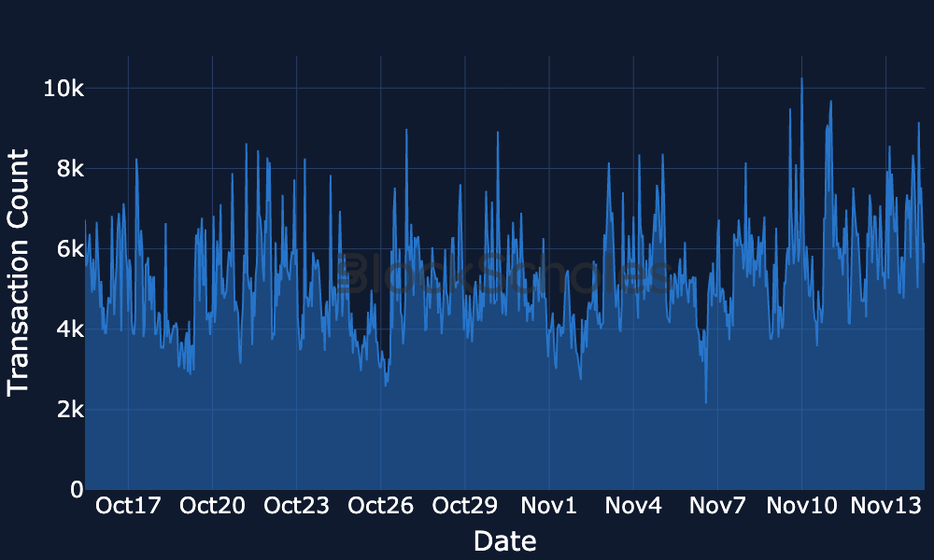Click the Oct29 date tick label
The image size is (934, 560).
point(464,506)
